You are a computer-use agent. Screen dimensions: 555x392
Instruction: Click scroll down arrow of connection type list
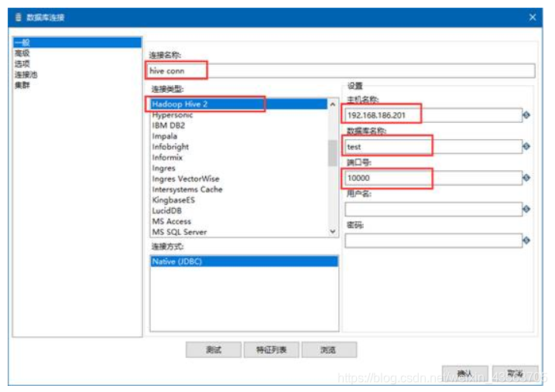click(333, 231)
